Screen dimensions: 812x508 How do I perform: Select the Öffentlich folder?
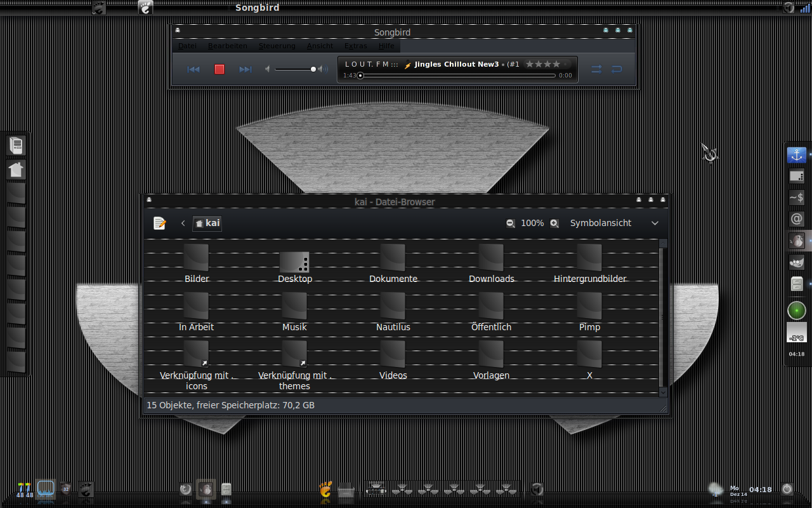tap(492, 311)
